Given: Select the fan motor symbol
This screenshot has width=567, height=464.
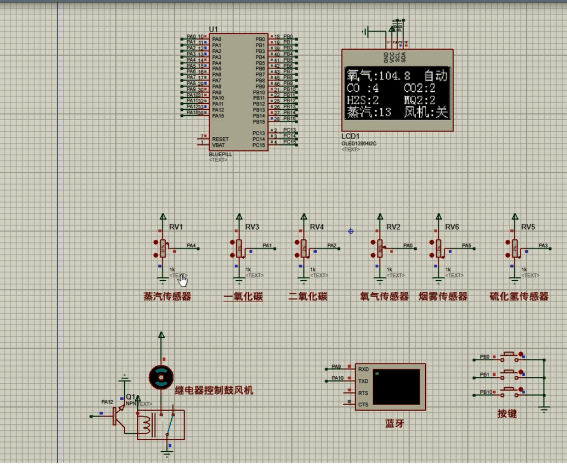Looking at the screenshot, I should [x=161, y=377].
